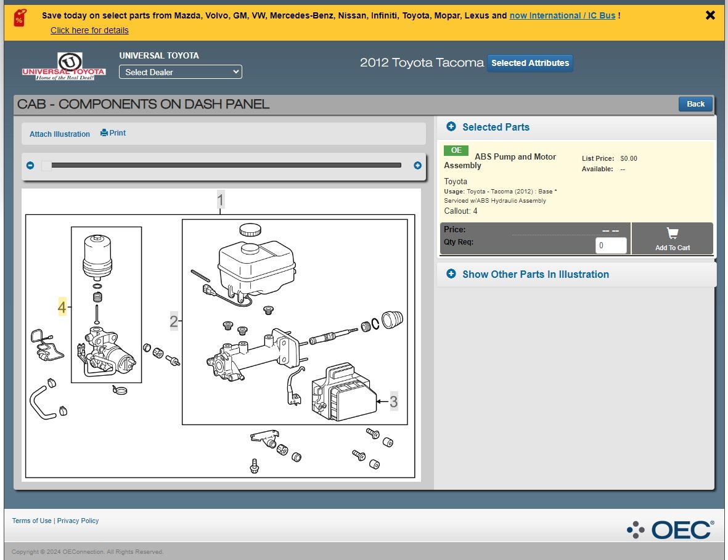
Task: Click the Universal Toyota logo
Action: click(64, 66)
